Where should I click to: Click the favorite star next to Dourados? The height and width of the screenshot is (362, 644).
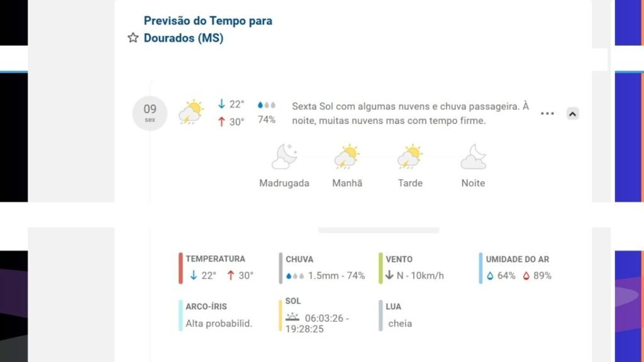[133, 38]
